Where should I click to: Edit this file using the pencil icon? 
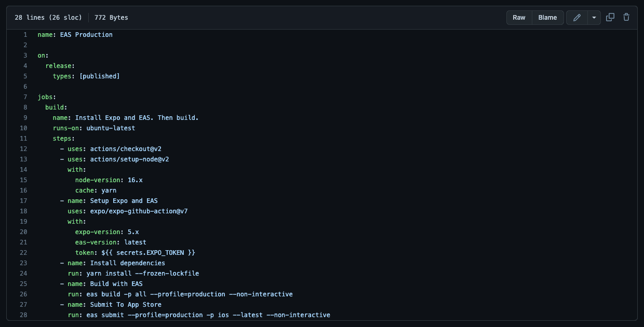pyautogui.click(x=576, y=17)
